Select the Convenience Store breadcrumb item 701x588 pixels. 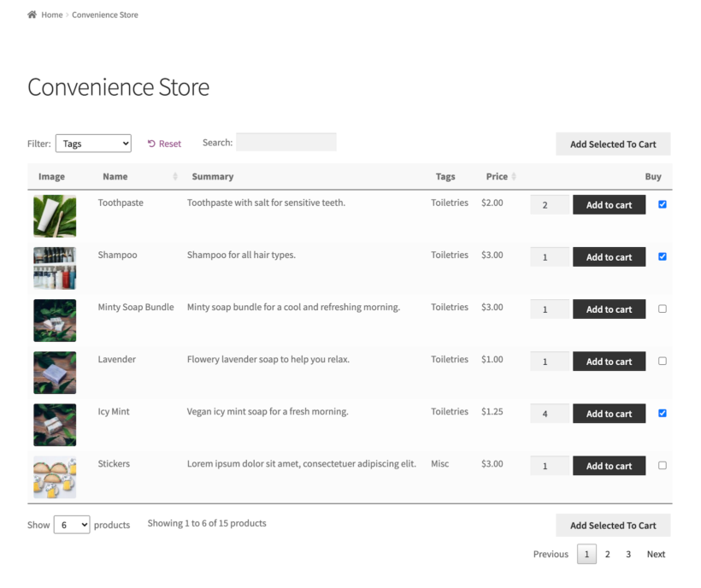click(104, 14)
